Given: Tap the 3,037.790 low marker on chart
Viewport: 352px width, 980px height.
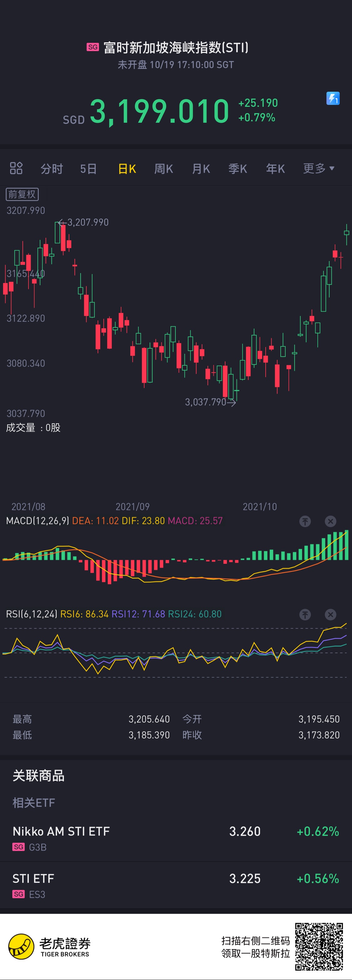Looking at the screenshot, I should click(x=206, y=402).
